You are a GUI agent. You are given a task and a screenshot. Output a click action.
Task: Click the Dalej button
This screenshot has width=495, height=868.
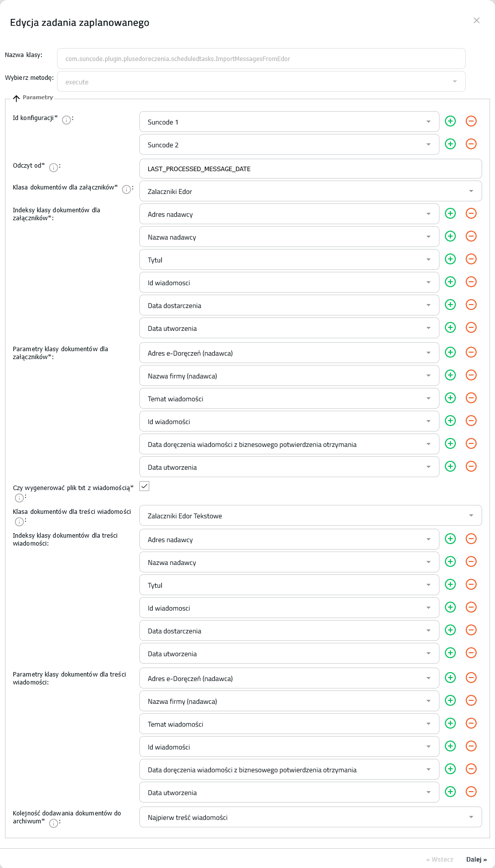coord(476,859)
